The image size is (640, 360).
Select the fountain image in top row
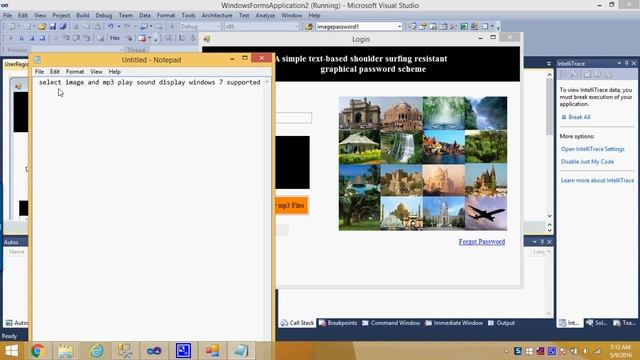coord(444,113)
